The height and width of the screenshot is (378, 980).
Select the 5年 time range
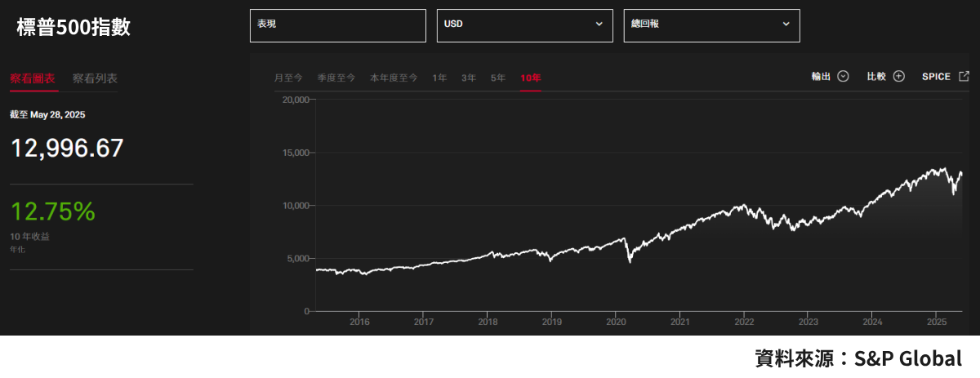tap(498, 78)
